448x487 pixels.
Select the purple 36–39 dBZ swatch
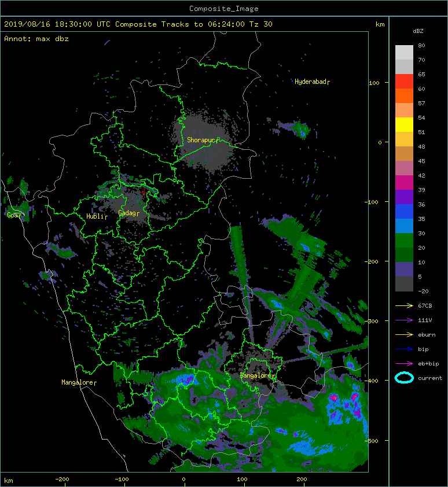(404, 197)
